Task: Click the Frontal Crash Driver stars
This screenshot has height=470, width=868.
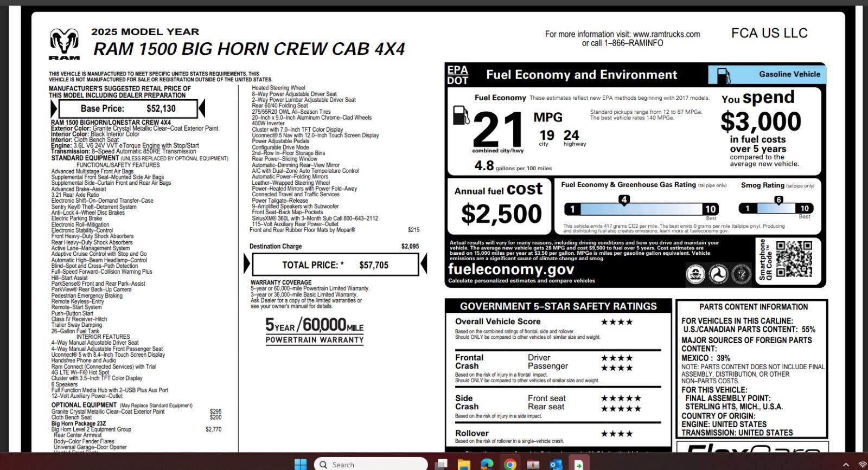Action: (x=617, y=358)
